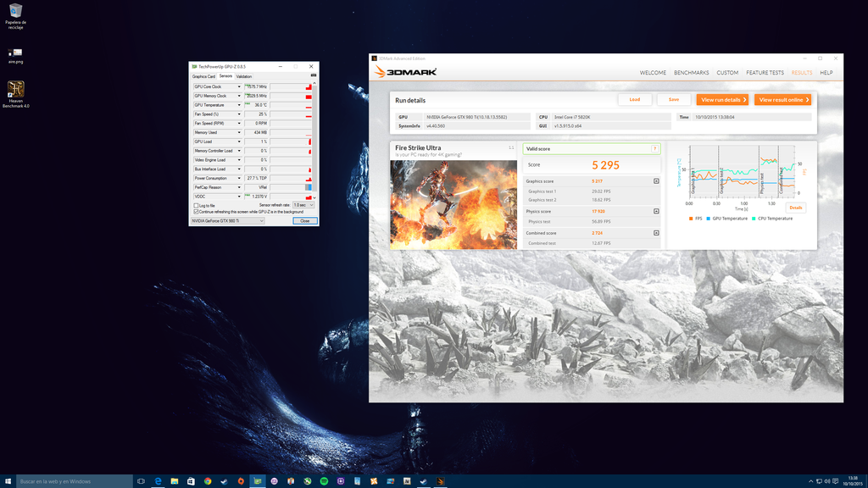The height and width of the screenshot is (488, 868).
Task: Open Spotify from the taskbar
Action: pos(324,481)
